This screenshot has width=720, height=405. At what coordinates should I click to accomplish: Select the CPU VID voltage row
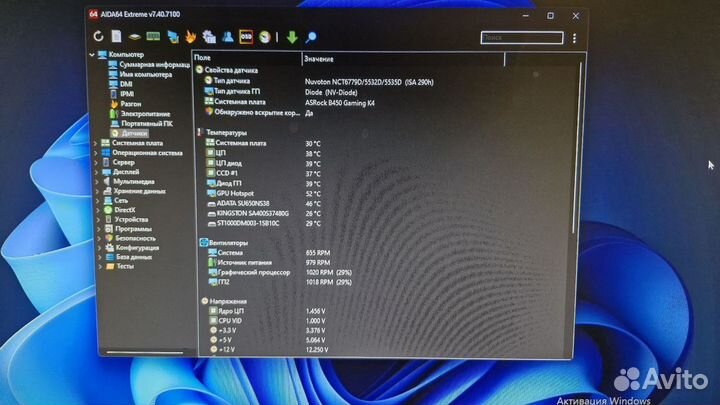point(267,321)
